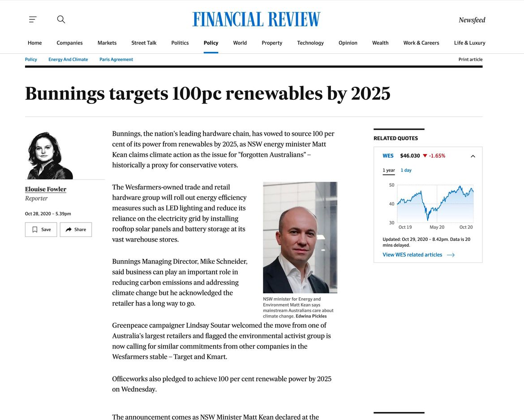Viewport: 524px width, 420px height.
Task: Click the arrow beside View WES related articles
Action: click(451, 255)
